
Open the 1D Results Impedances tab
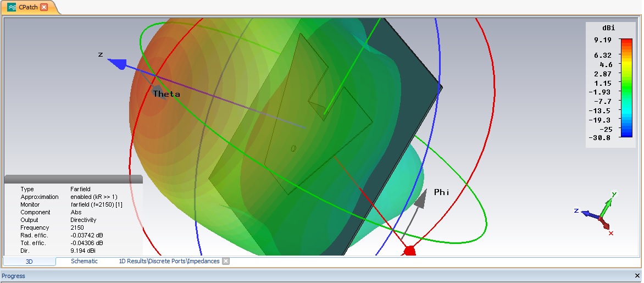(169, 261)
